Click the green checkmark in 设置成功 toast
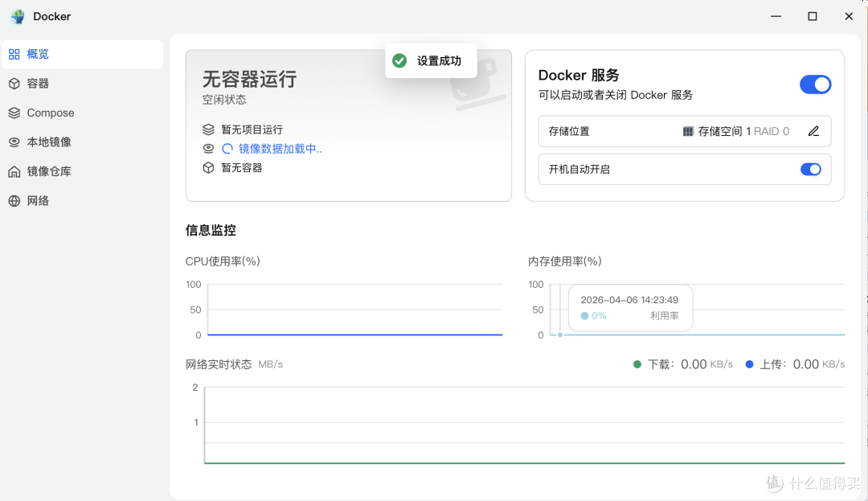Screen dimensions: 868x501 click(399, 61)
